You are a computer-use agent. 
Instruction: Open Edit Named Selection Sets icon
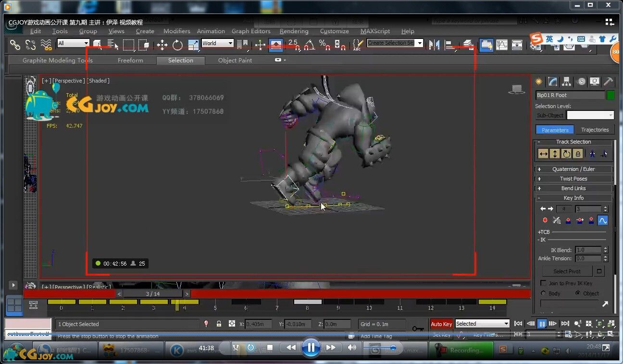click(357, 45)
